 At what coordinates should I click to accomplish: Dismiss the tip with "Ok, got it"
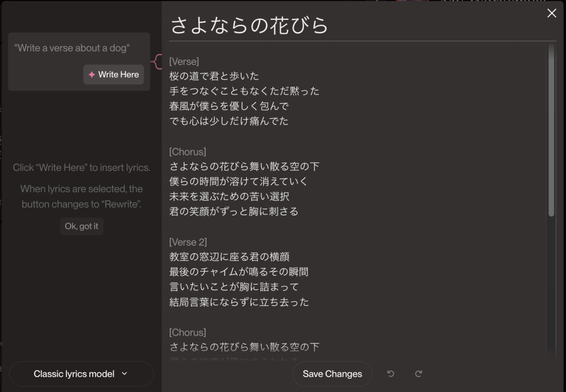click(81, 226)
